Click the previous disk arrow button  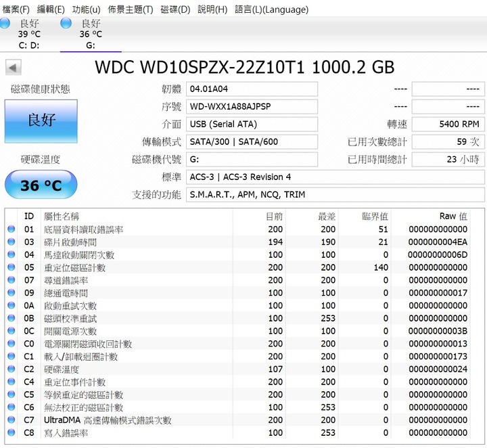pos(13,68)
